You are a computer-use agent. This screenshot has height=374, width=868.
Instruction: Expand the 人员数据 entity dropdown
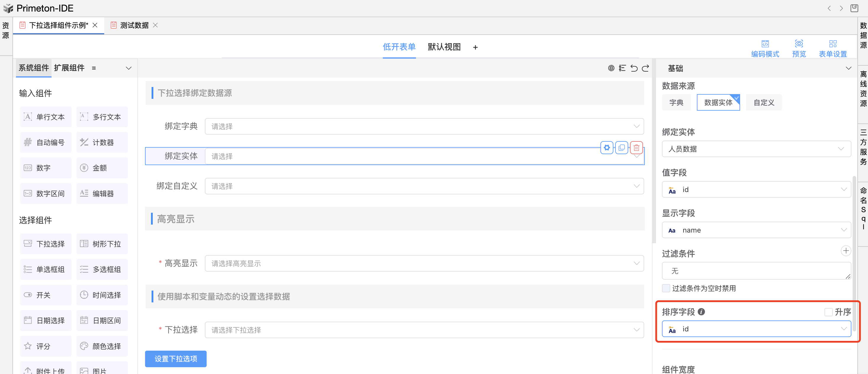coord(756,149)
